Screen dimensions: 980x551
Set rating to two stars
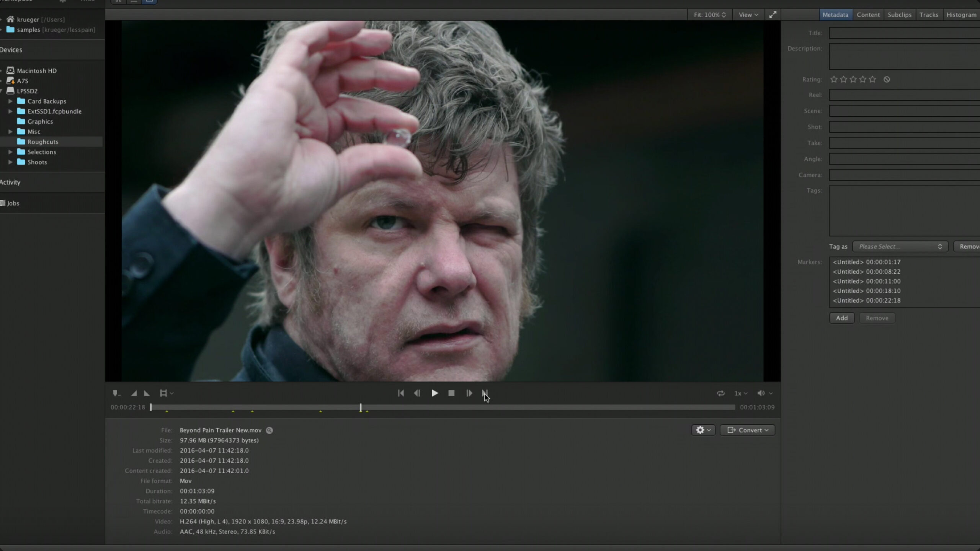843,79
